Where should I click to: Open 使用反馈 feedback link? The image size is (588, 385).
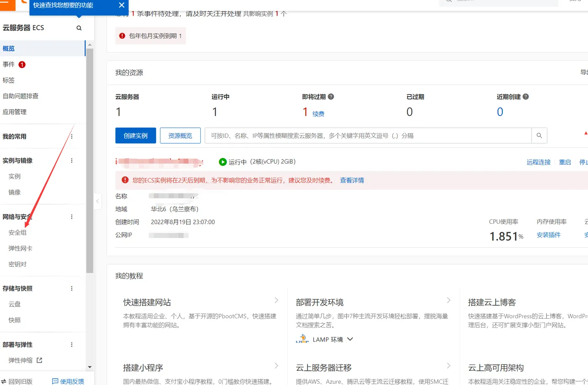coord(68,381)
